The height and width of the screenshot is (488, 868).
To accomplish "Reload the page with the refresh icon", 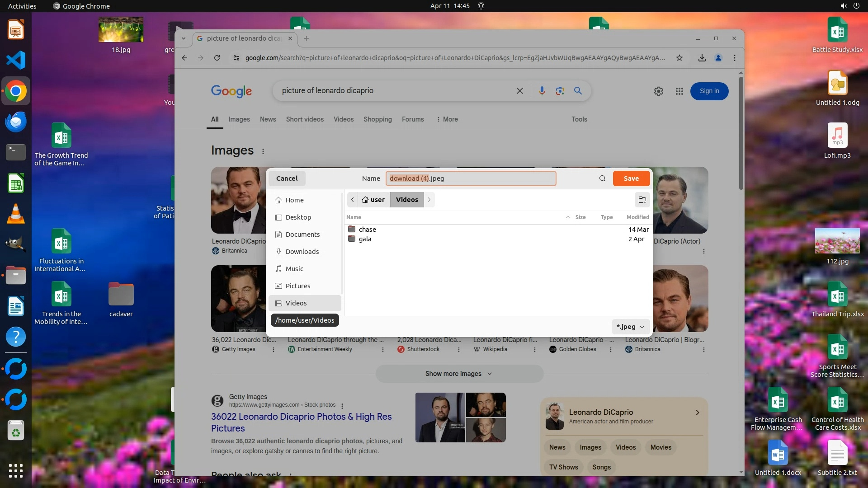I will (217, 58).
